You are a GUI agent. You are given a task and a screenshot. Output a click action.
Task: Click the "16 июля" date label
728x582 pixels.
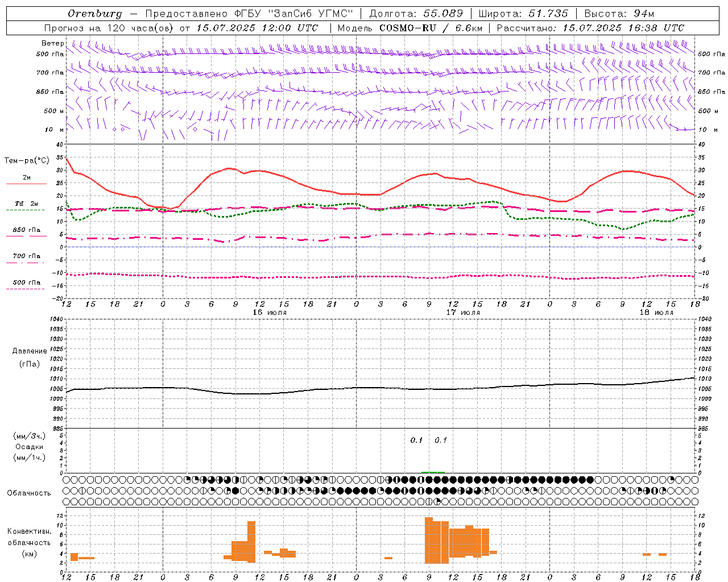coord(270,313)
